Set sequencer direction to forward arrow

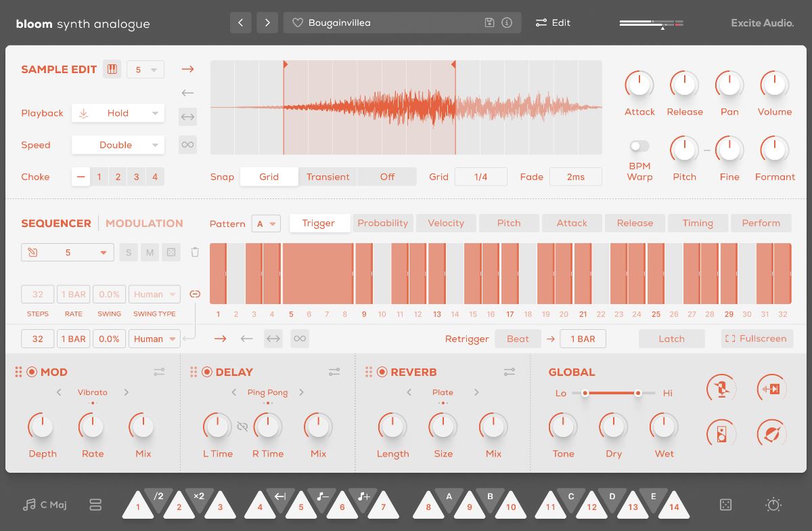click(x=220, y=338)
